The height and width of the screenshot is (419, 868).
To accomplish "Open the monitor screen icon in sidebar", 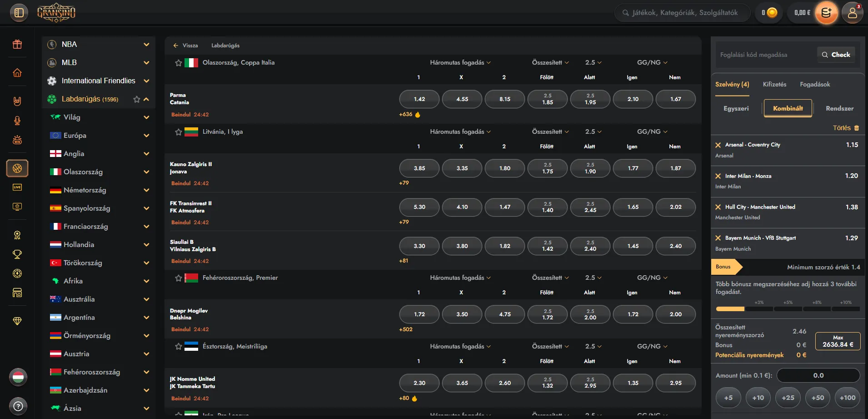I will tap(17, 207).
